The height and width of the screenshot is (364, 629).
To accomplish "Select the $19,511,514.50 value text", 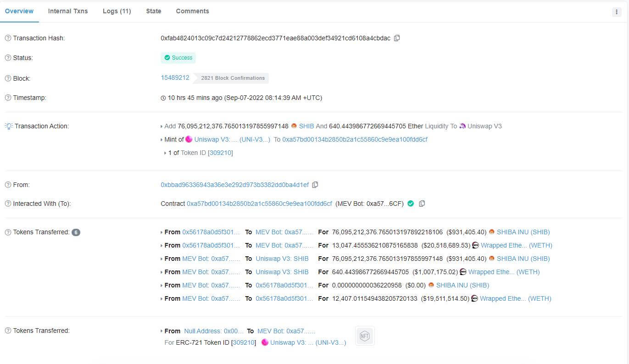I will coord(445,298).
